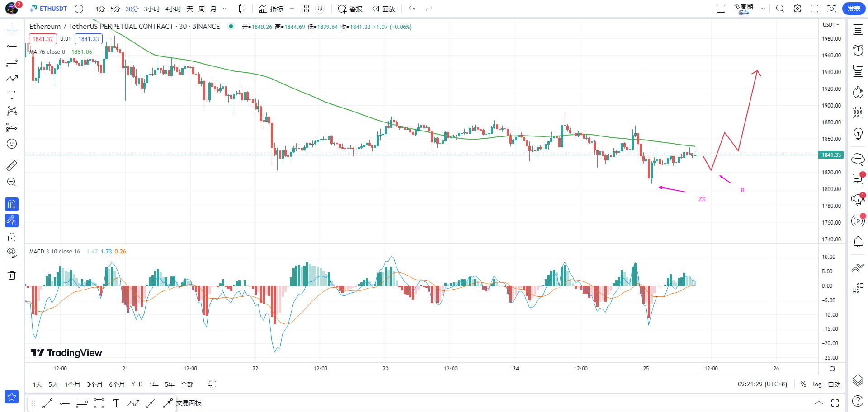Toggle 自动 auto scale mode
Screen dimensions: 868x412
pos(834,384)
